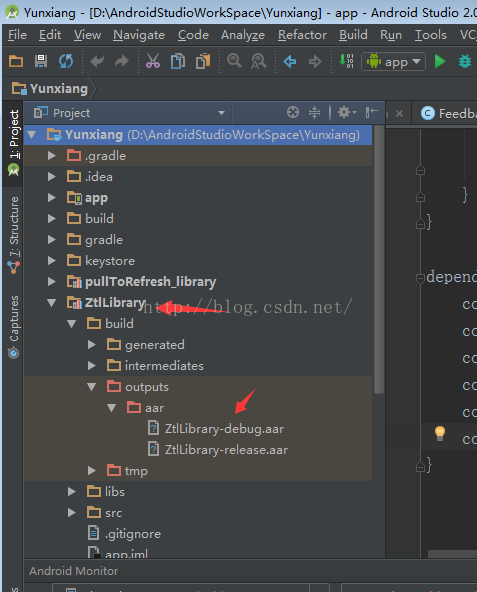Expand the generated folder

coord(91,344)
